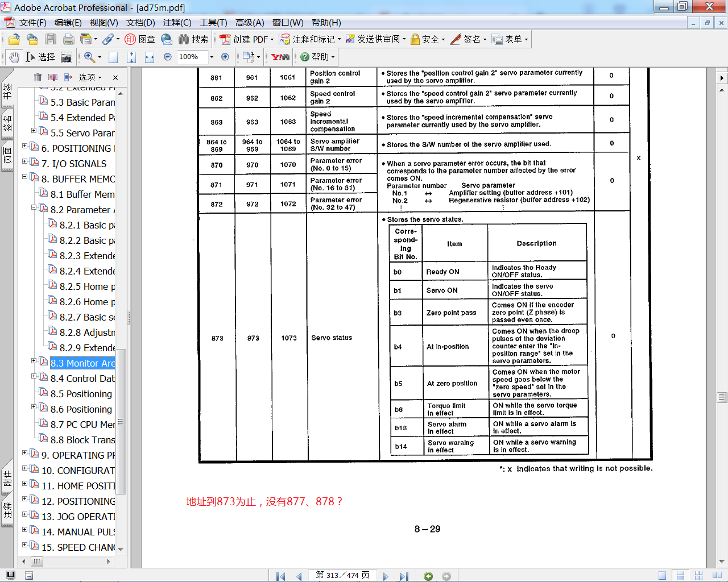728x582 pixels.
Task: Activate the Snapshot camera tool
Action: coord(67,57)
